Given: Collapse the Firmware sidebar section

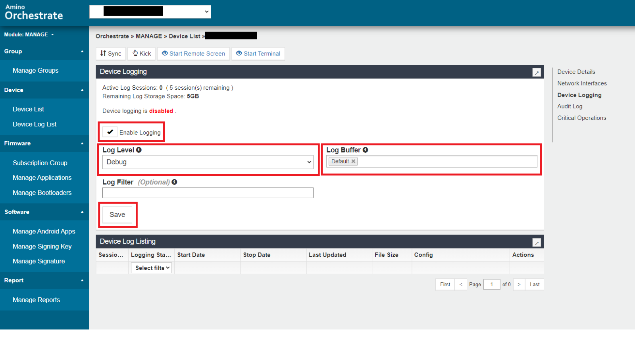Looking at the screenshot, I should pyautogui.click(x=44, y=143).
